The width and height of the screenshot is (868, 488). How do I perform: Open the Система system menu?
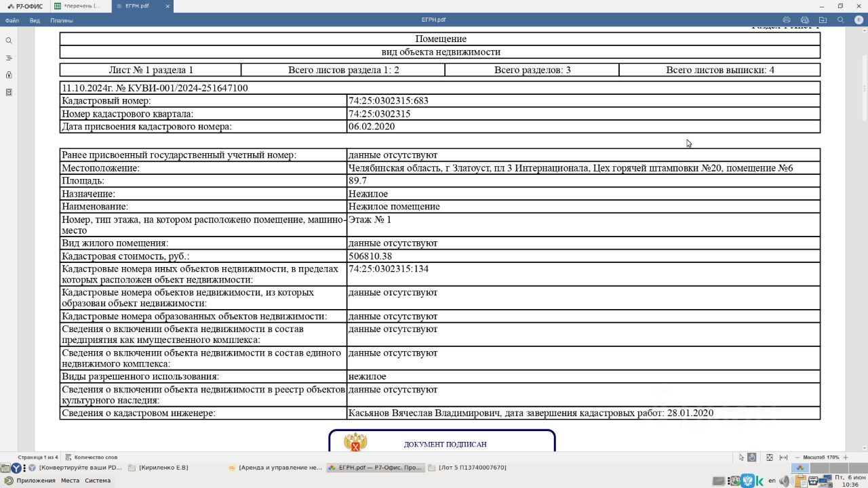tap(98, 481)
